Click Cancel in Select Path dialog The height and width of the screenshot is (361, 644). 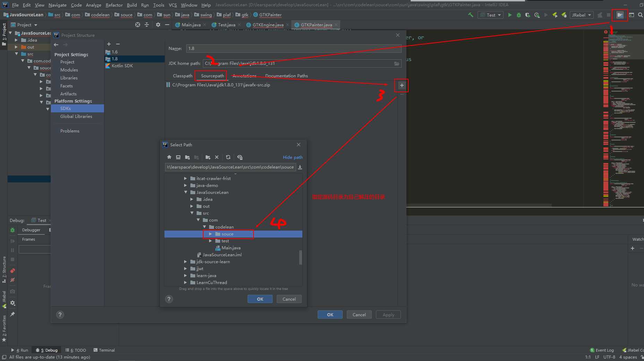(x=289, y=299)
